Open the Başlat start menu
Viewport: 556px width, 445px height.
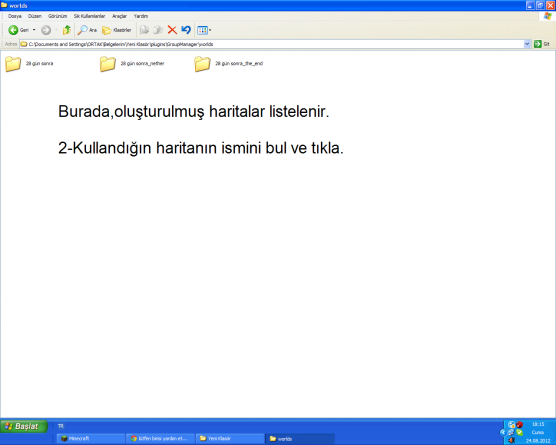coord(24,426)
